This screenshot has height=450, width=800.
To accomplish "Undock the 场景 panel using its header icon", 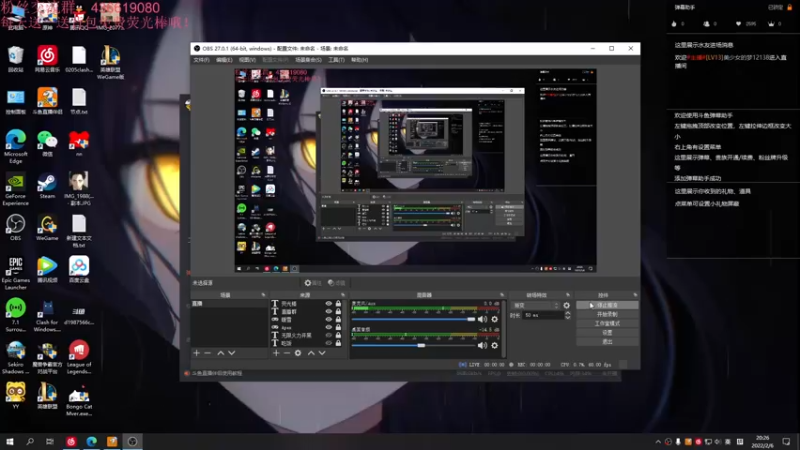I will point(263,295).
